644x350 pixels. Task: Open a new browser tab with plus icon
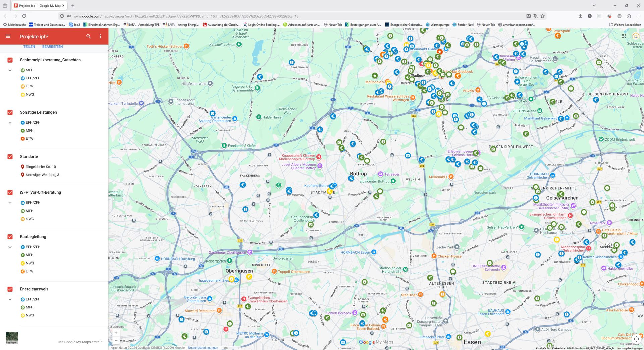point(73,5)
